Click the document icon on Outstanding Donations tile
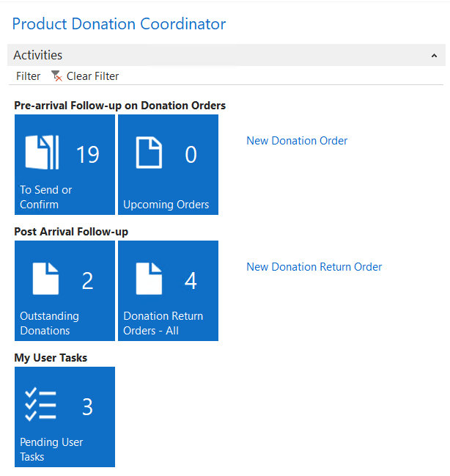 (45, 279)
